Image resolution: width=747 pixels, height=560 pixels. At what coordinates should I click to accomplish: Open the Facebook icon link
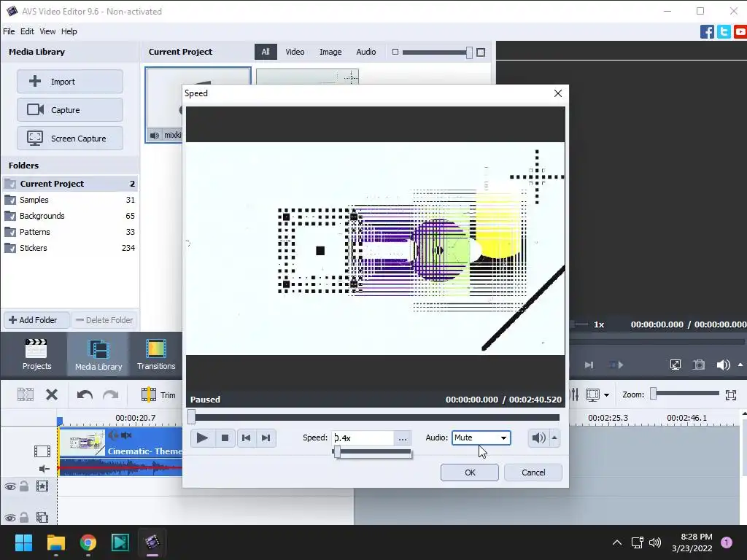coord(707,32)
